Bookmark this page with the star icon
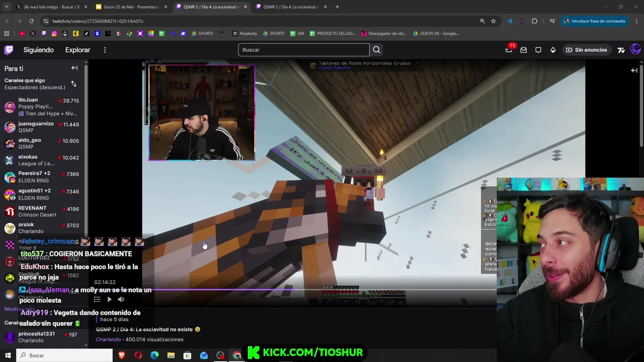Screen dimensions: 644x362 pyautogui.click(x=494, y=21)
